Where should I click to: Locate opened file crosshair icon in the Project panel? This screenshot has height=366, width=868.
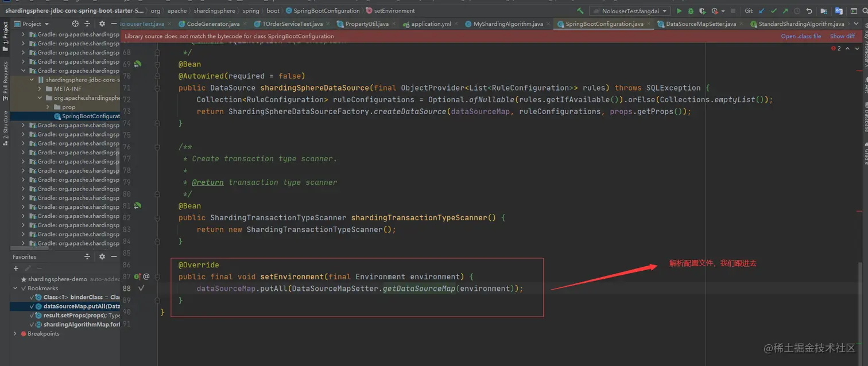(75, 24)
